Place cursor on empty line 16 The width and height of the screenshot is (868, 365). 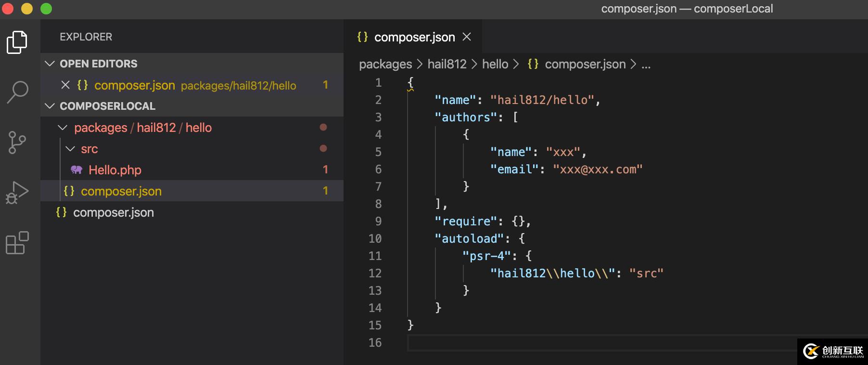(529, 343)
